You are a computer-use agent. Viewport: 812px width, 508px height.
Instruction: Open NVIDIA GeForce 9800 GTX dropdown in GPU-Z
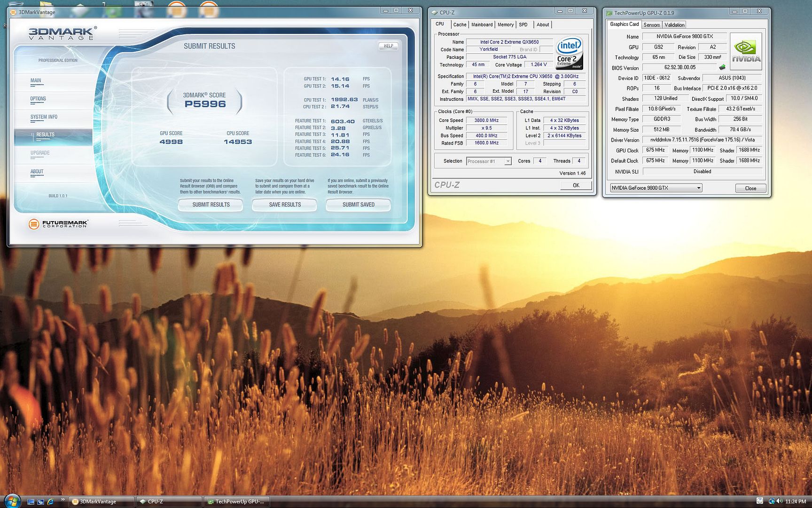tap(656, 188)
